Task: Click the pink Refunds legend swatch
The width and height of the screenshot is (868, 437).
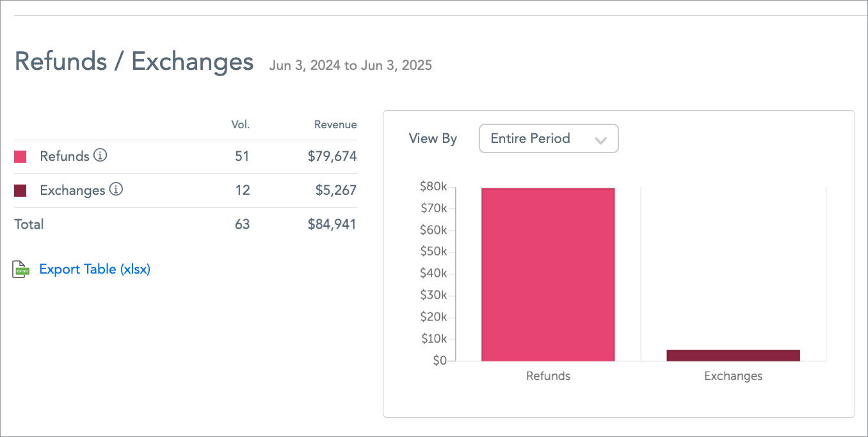Action: (20, 156)
